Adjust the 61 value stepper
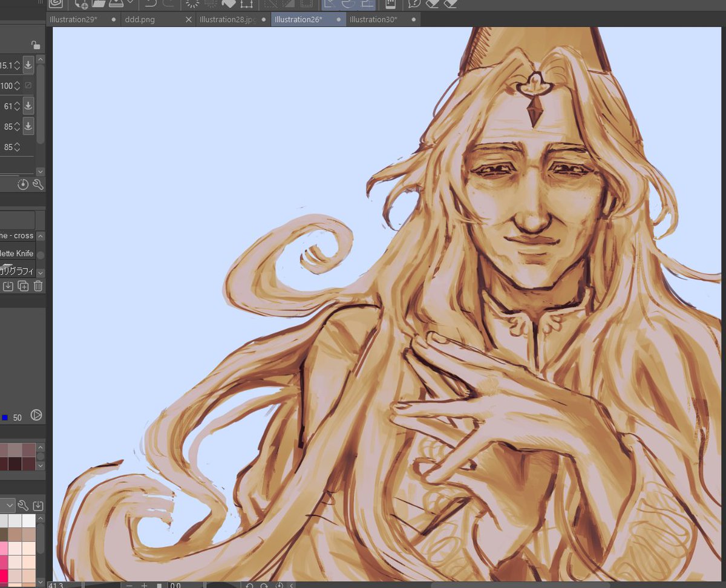 point(17,106)
